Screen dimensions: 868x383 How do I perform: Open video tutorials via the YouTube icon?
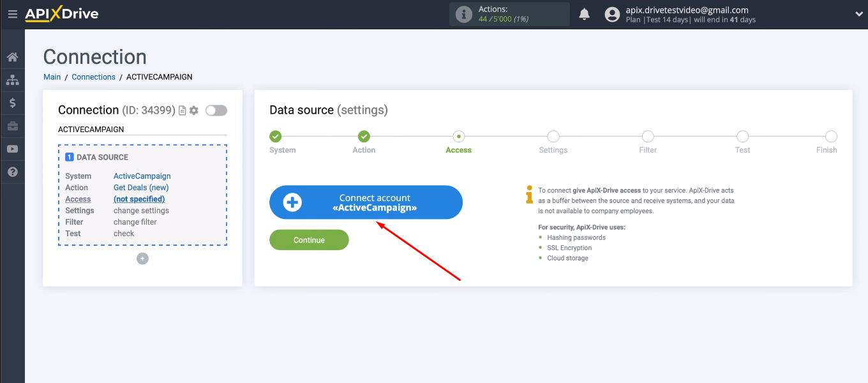[x=12, y=149]
